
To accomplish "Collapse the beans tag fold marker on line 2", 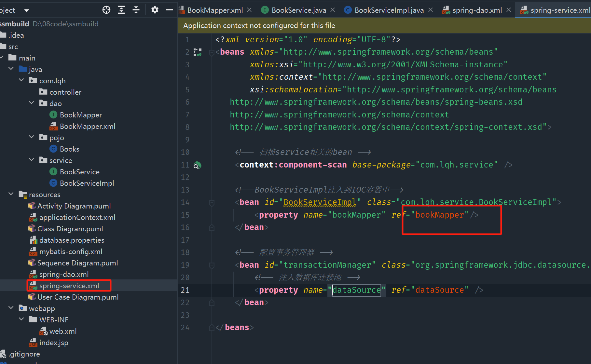I will coord(212,52).
